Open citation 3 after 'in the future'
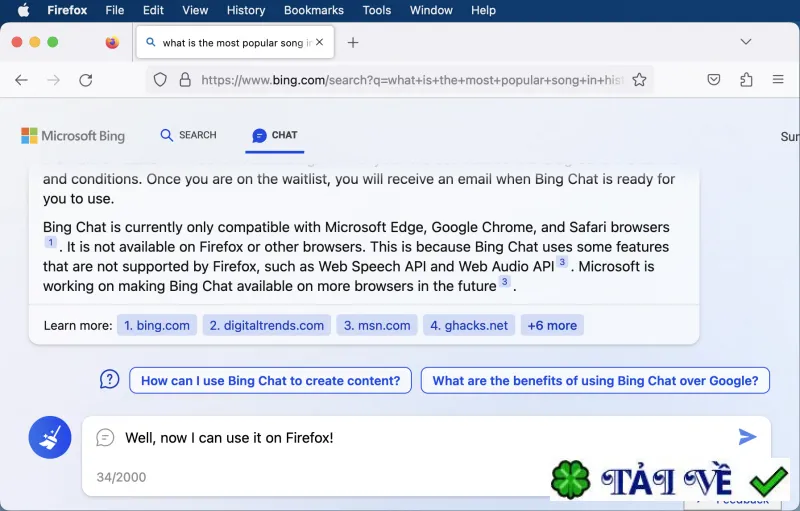800x511 pixels. coord(504,282)
